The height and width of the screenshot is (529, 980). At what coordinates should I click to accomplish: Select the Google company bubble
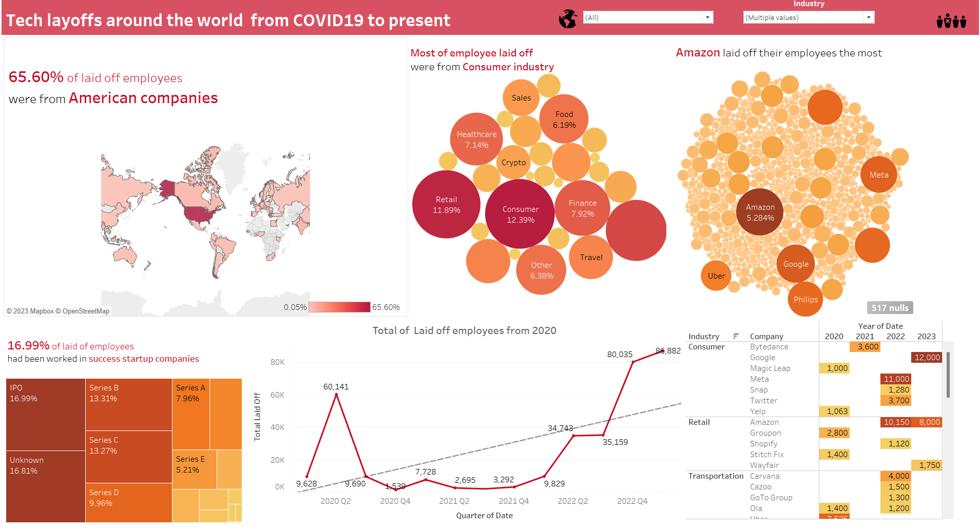click(x=796, y=264)
